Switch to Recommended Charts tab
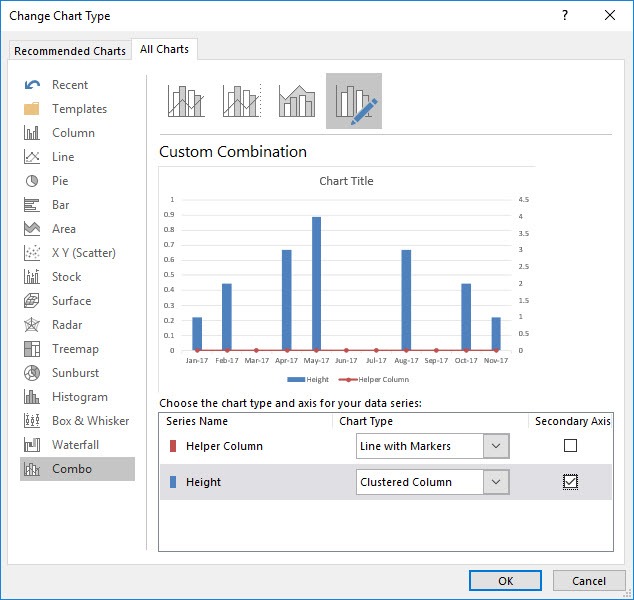 [70, 51]
